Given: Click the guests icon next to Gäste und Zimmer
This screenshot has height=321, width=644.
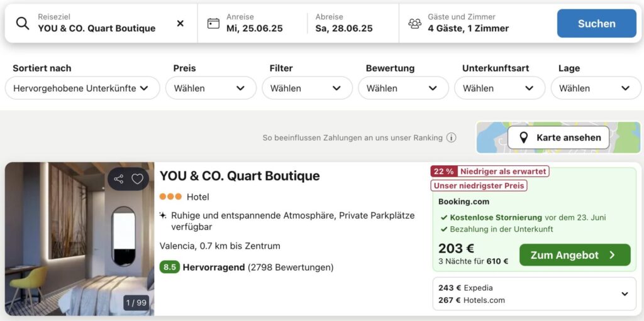Looking at the screenshot, I should [x=415, y=23].
